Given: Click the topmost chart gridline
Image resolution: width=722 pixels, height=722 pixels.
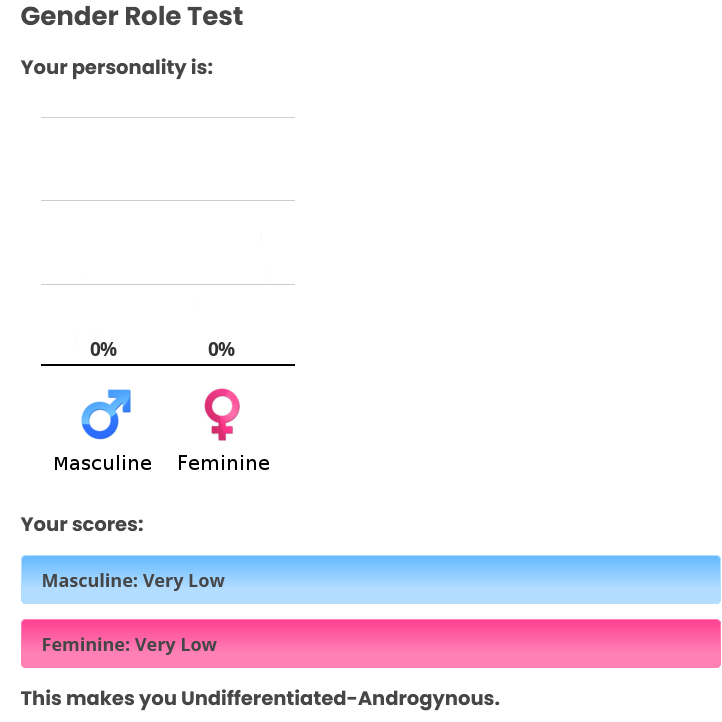Looking at the screenshot, I should coord(168,117).
